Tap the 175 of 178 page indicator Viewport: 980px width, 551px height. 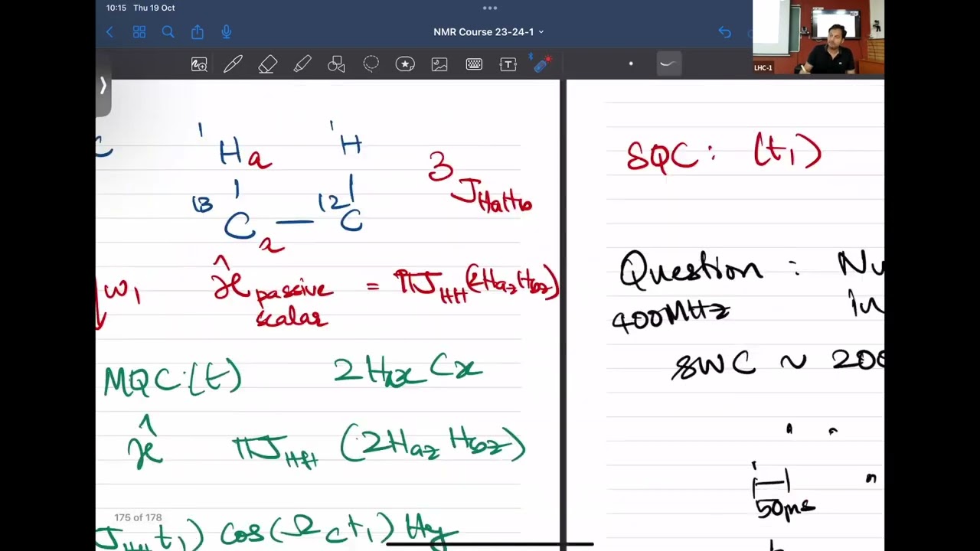(138, 518)
